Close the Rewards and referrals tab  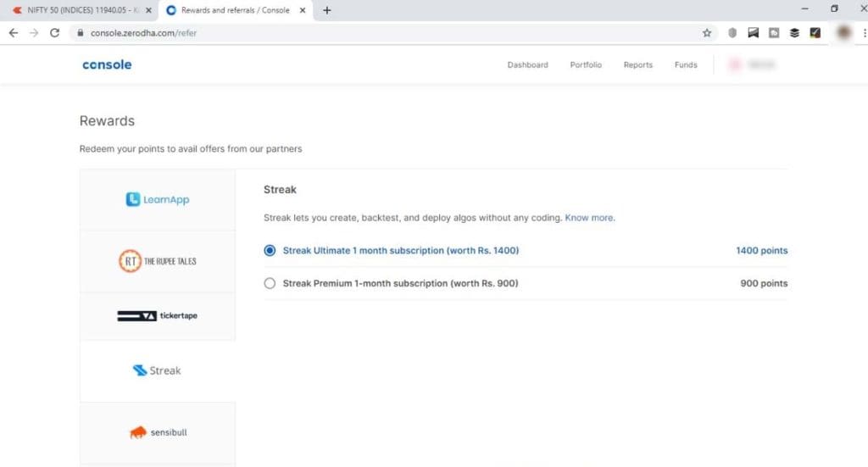point(303,10)
